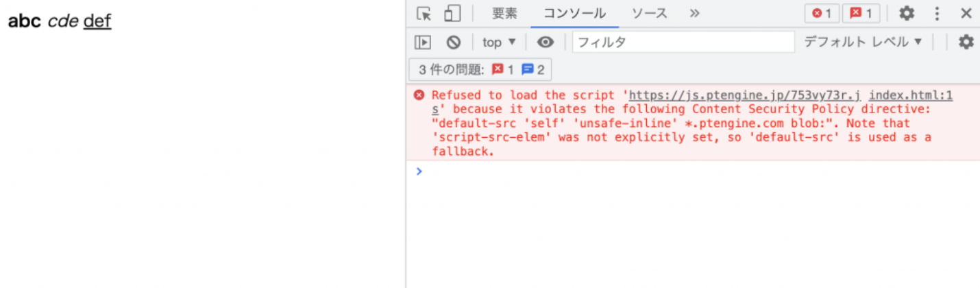The image size is (980, 288).
Task: Click the 3 件の問題 issues button
Action: [x=480, y=69]
